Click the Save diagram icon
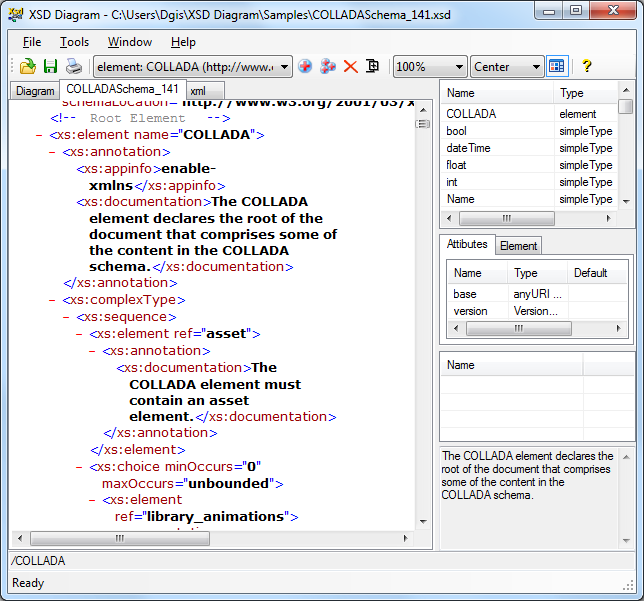This screenshot has width=644, height=601. (50, 67)
